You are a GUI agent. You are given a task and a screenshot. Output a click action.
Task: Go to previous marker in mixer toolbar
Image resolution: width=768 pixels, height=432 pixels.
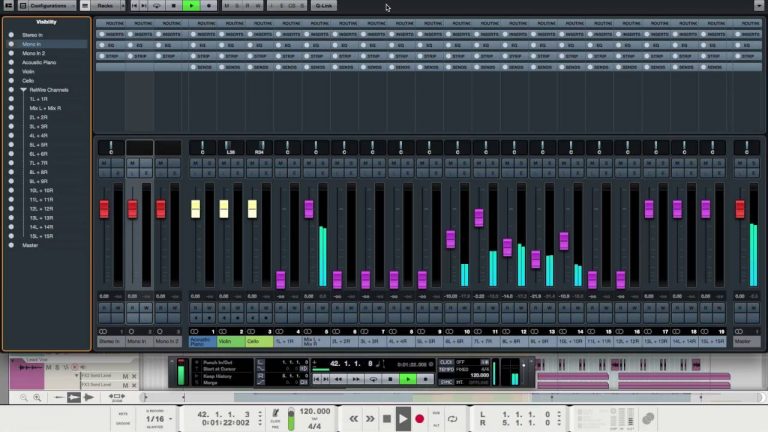tap(134, 6)
